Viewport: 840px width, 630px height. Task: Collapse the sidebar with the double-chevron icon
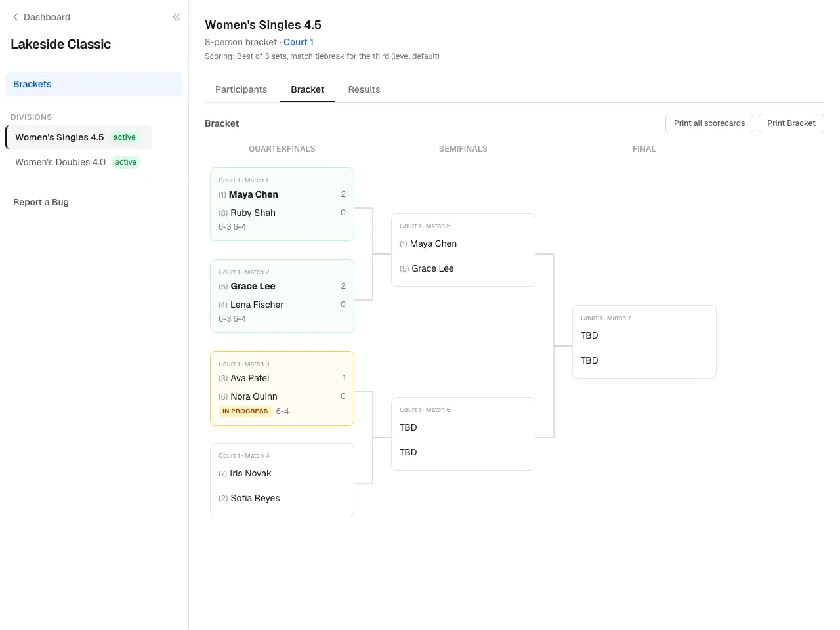click(x=176, y=17)
